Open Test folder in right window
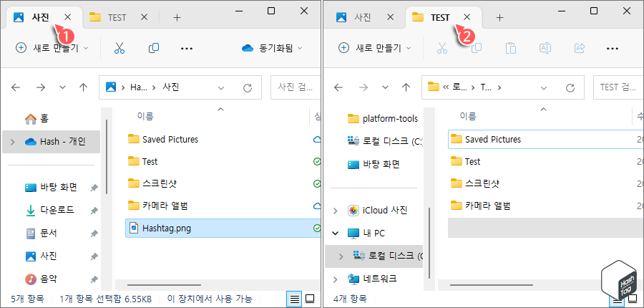The image size is (644, 308). click(x=465, y=162)
